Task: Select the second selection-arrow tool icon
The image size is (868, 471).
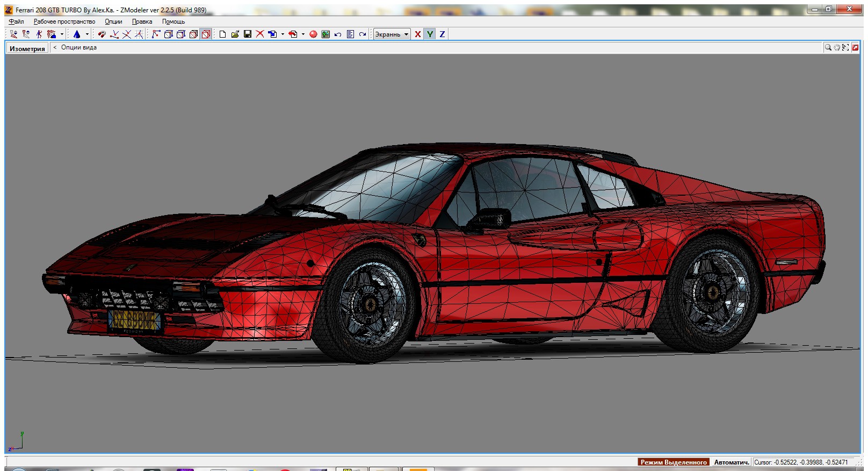Action: coord(26,34)
